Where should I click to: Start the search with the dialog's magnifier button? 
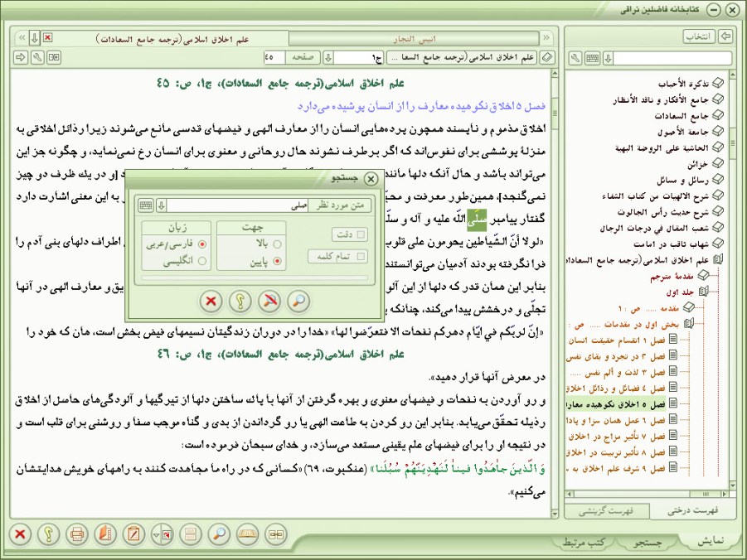coord(298,301)
